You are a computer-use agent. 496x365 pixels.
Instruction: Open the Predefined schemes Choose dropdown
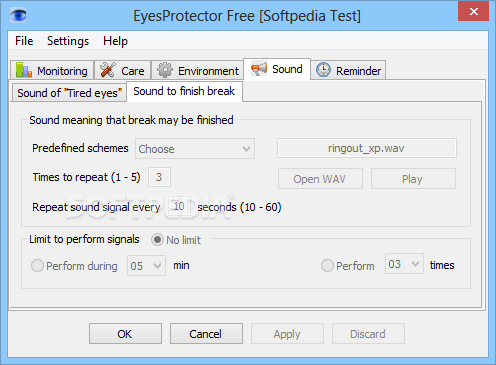195,149
